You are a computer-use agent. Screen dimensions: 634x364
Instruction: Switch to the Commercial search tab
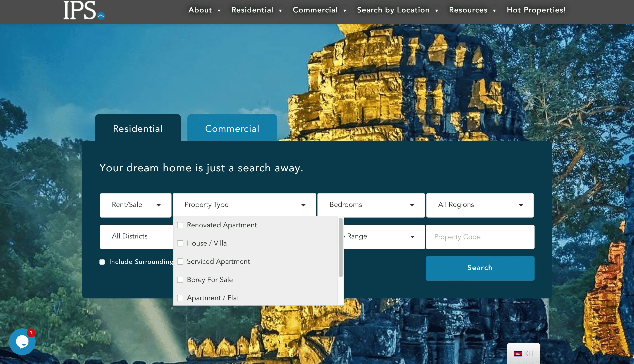coord(232,128)
